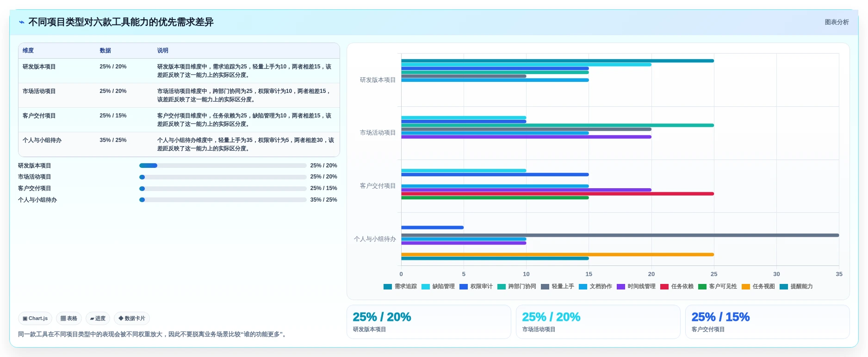The image size is (868, 357).
Task: Toggle the 任务依赖 legend item
Action: click(677, 287)
